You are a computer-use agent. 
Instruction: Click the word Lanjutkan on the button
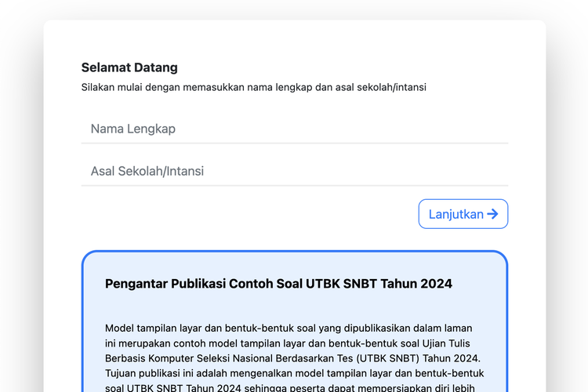456,214
